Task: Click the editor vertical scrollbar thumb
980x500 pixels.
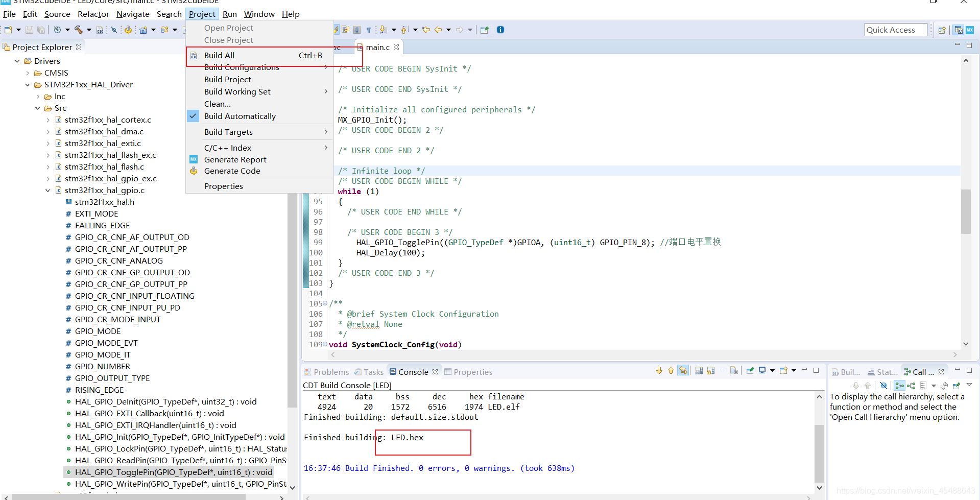Action: (966, 211)
